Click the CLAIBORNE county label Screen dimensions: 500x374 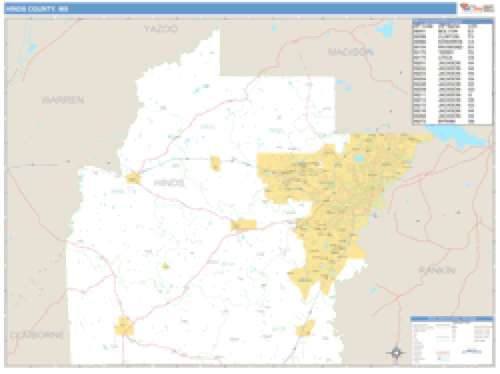coord(37,335)
